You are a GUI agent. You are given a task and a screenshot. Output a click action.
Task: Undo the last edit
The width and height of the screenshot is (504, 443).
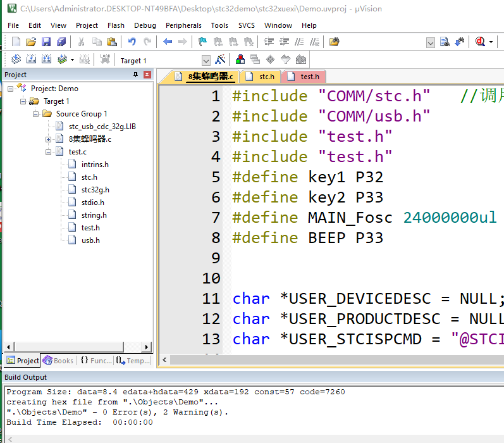click(132, 42)
